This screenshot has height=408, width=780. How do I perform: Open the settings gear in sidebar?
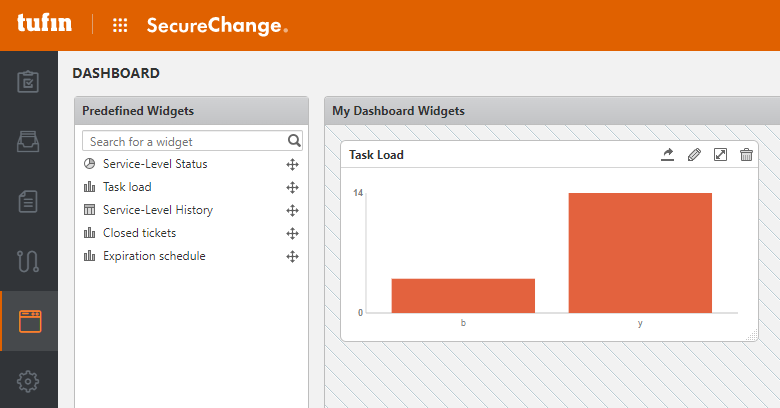(29, 380)
